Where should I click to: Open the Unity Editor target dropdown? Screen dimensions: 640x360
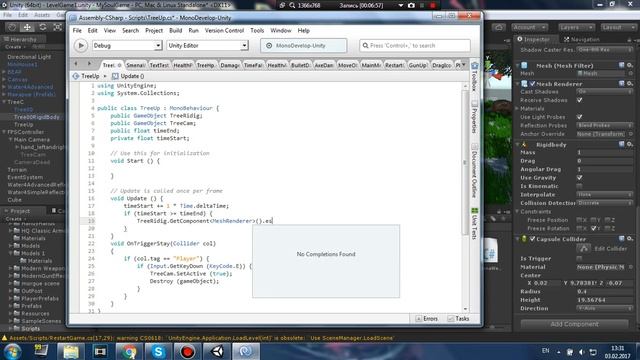207,46
